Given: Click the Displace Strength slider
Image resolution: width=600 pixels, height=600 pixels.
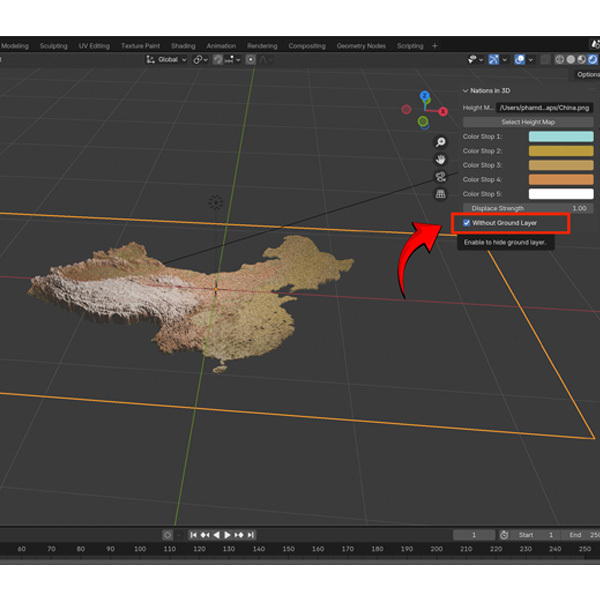Looking at the screenshot, I should pyautogui.click(x=528, y=208).
